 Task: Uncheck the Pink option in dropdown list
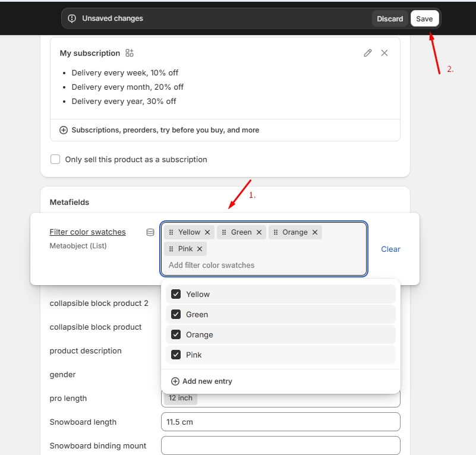tap(176, 355)
